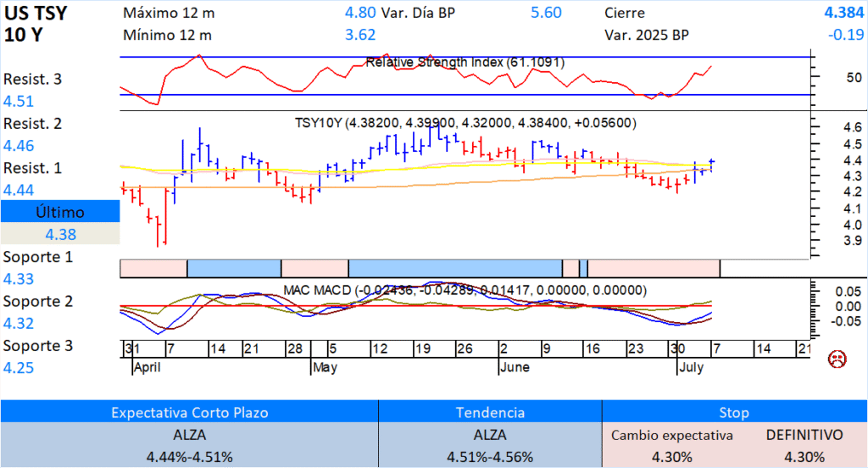Click the MAC MACD indicator title
868x468 pixels.
tap(465, 290)
